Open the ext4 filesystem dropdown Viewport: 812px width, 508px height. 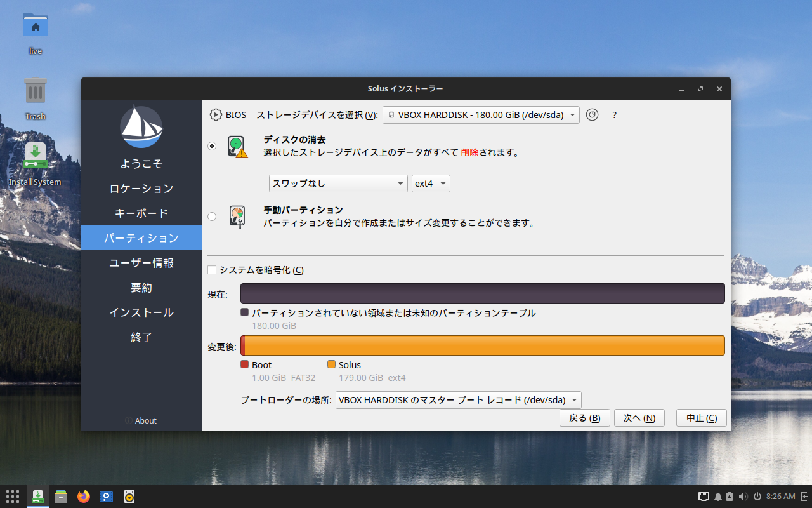tap(431, 184)
